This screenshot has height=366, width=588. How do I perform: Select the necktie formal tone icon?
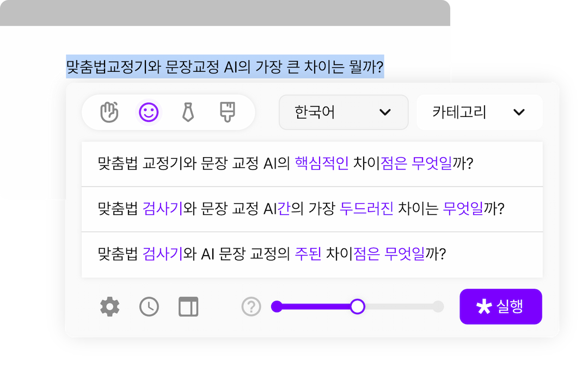pyautogui.click(x=188, y=113)
